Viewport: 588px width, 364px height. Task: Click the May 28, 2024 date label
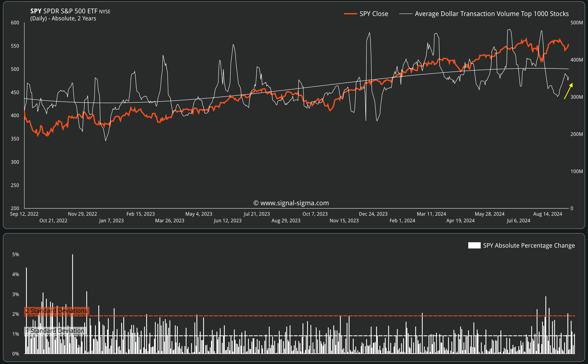[x=489, y=214]
